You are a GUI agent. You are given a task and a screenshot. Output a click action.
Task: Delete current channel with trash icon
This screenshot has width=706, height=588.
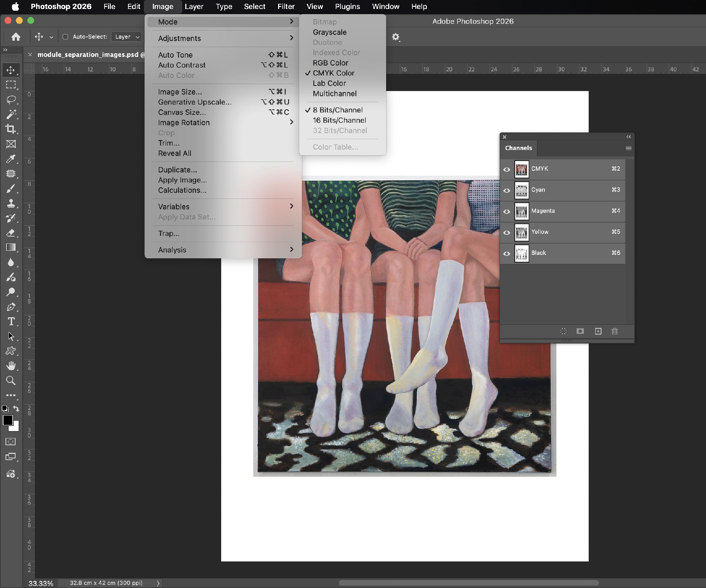[x=615, y=331]
